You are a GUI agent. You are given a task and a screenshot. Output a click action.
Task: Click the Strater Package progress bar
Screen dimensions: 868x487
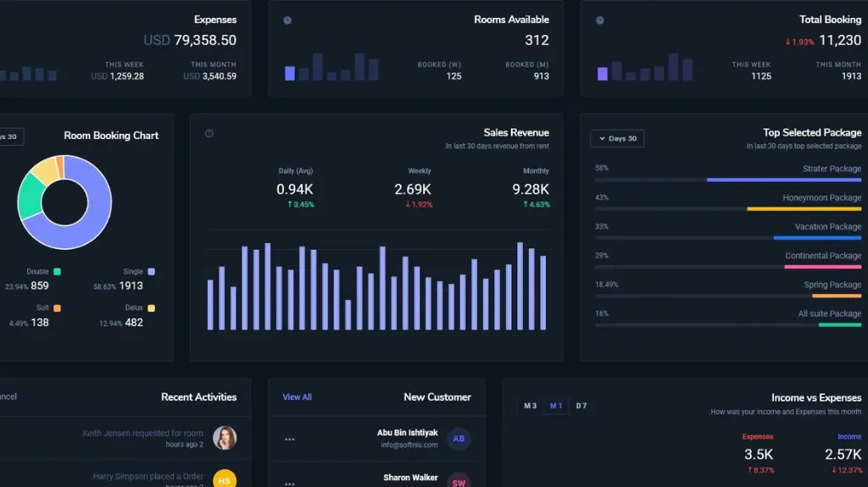[783, 180]
